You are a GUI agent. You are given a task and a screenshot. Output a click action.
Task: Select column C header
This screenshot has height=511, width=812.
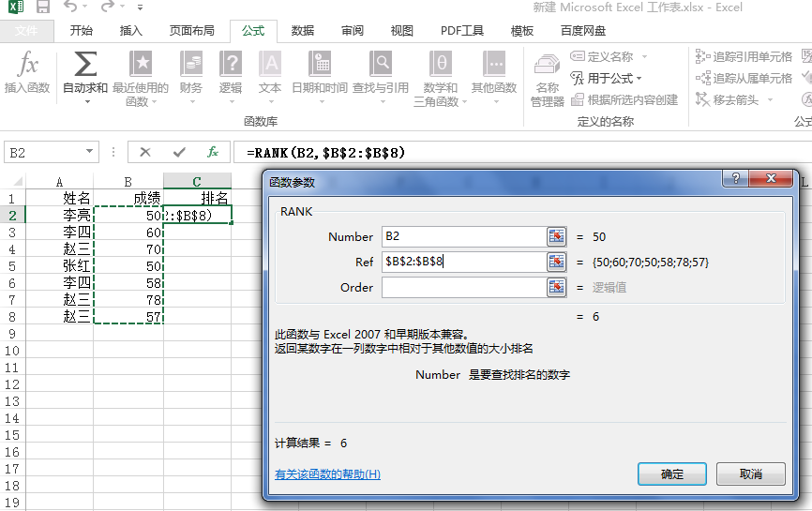pos(197,182)
